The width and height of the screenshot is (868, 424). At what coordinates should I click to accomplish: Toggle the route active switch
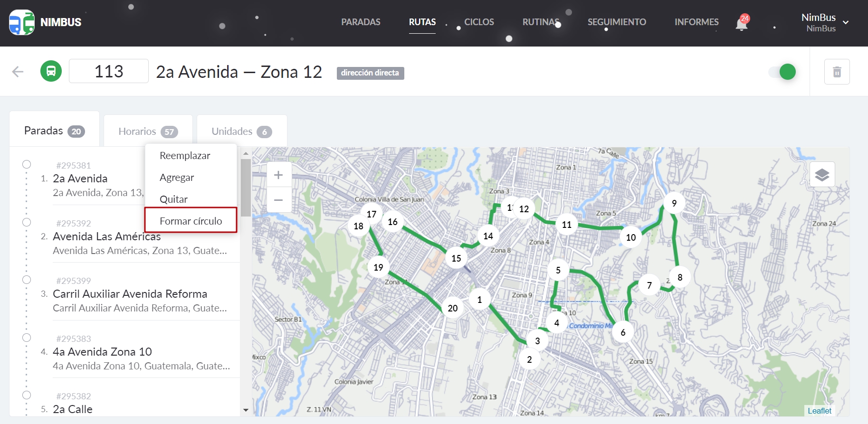(782, 72)
